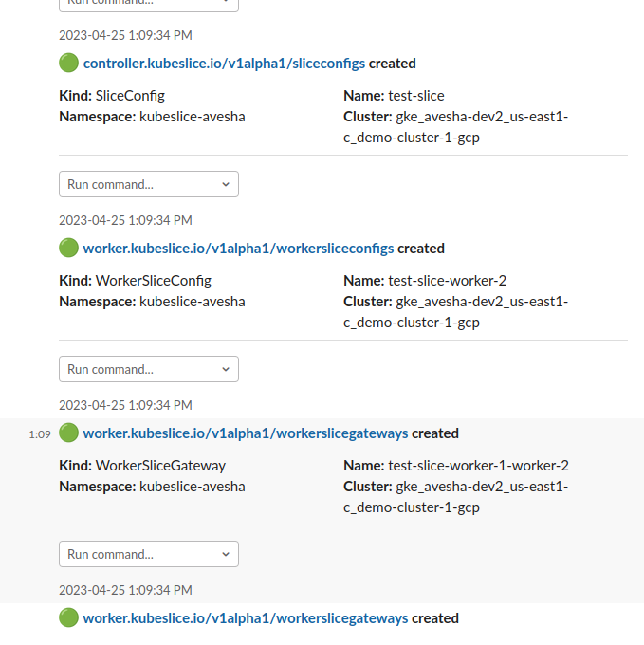
Task: Click chevron arrow of Run command below WorkerSliceConfig
Action: tap(226, 369)
